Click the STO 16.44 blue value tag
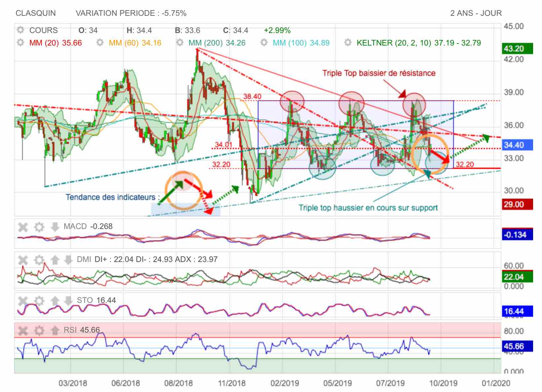Screen dimensions: 542x392 (517, 311)
